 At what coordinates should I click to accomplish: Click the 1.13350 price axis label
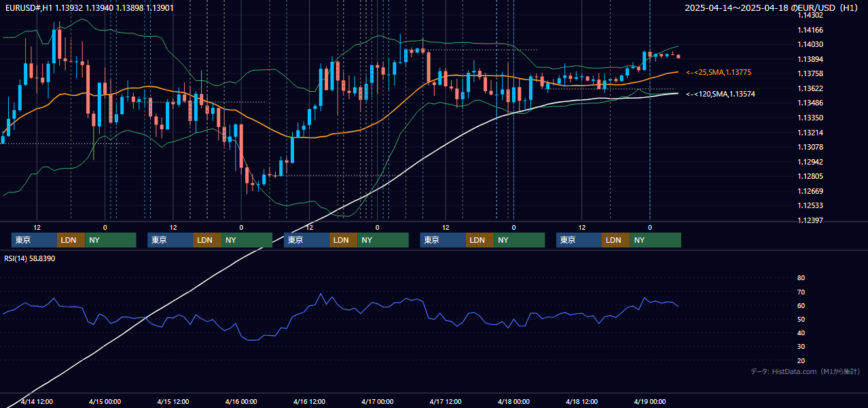tap(810, 118)
